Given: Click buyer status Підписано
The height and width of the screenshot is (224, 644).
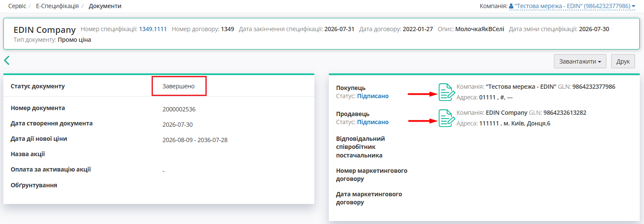Looking at the screenshot, I should (373, 96).
